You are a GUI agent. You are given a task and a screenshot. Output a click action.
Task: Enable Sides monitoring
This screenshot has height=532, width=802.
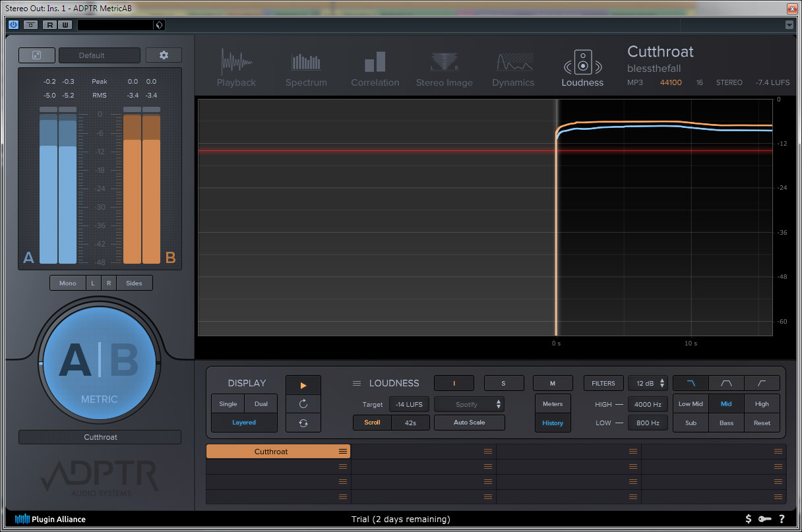coord(134,283)
